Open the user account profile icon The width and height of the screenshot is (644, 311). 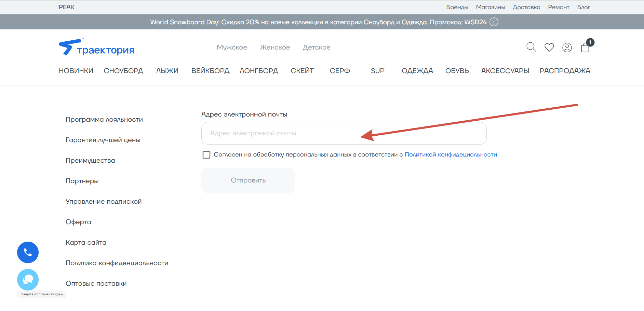click(x=567, y=48)
